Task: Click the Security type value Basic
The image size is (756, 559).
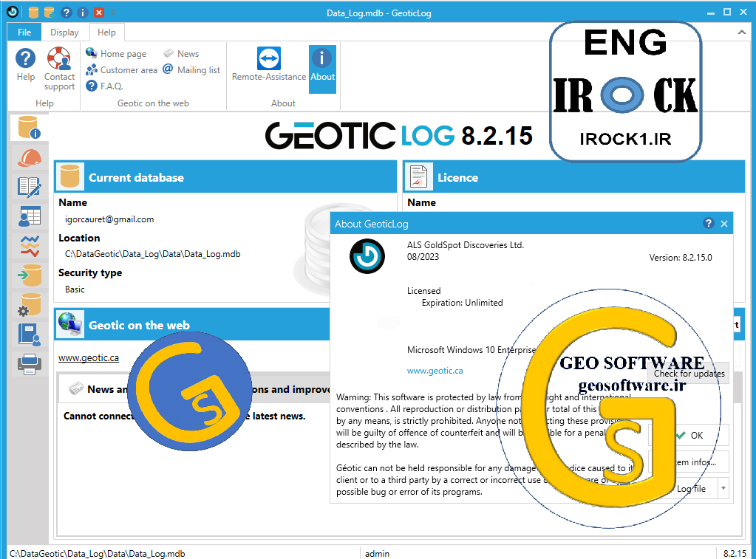Action: pyautogui.click(x=75, y=289)
